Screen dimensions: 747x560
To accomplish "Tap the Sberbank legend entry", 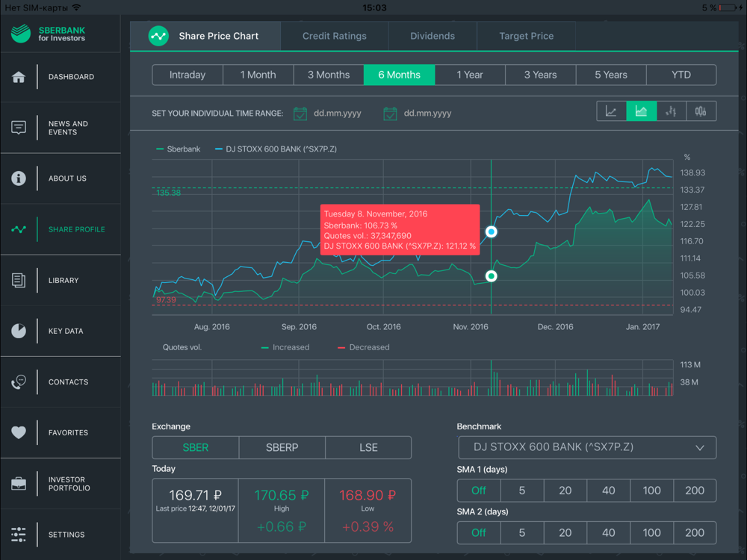I will [x=179, y=149].
